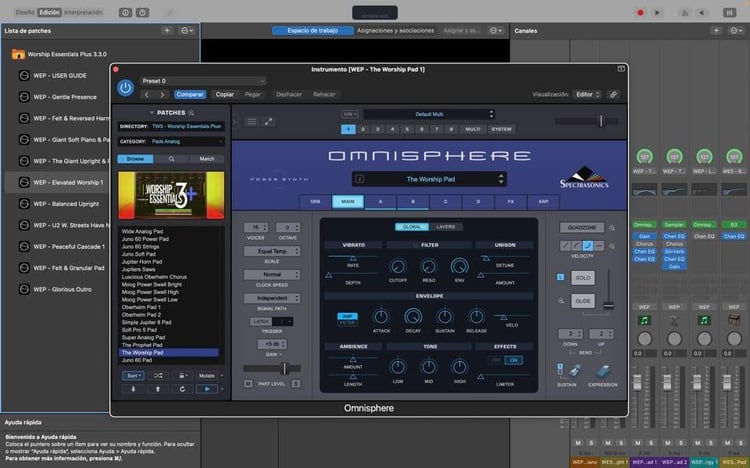The height and width of the screenshot is (468, 750).
Task: Click the Copiar button
Action: 224,95
